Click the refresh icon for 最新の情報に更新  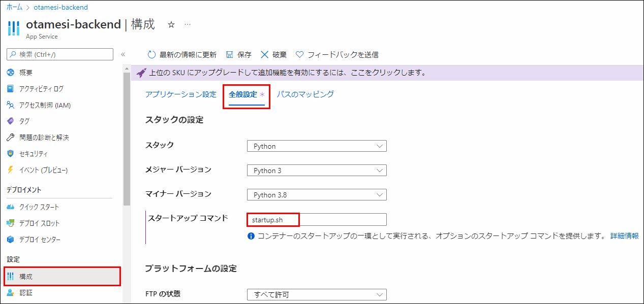coord(151,54)
